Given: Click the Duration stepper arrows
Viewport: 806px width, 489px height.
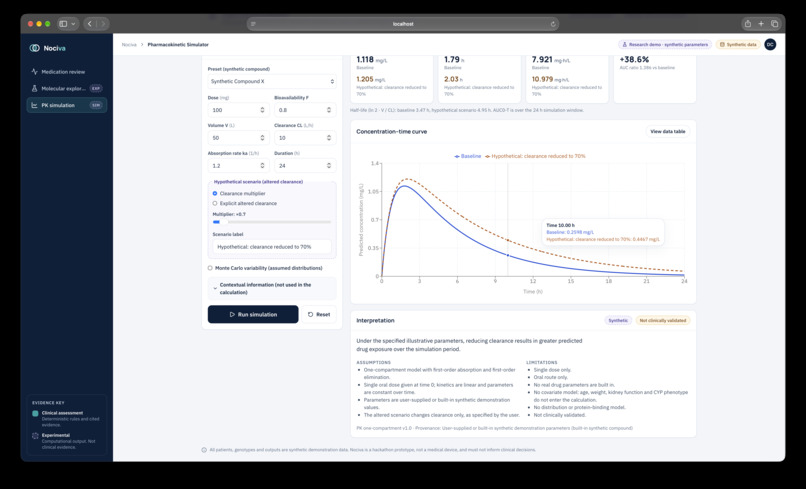Looking at the screenshot, I should (x=329, y=166).
